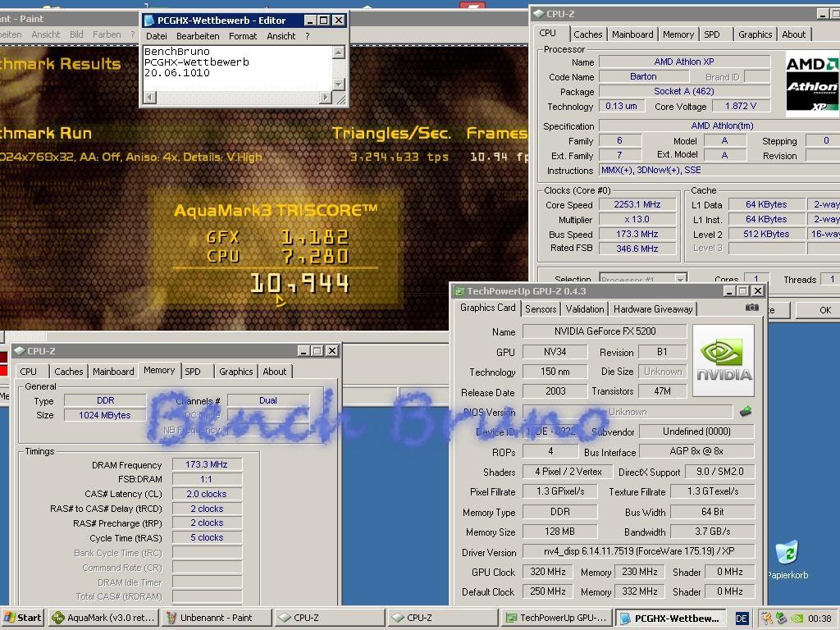Open Caches tab in top CPU-Z window
The height and width of the screenshot is (630, 840).
point(587,34)
